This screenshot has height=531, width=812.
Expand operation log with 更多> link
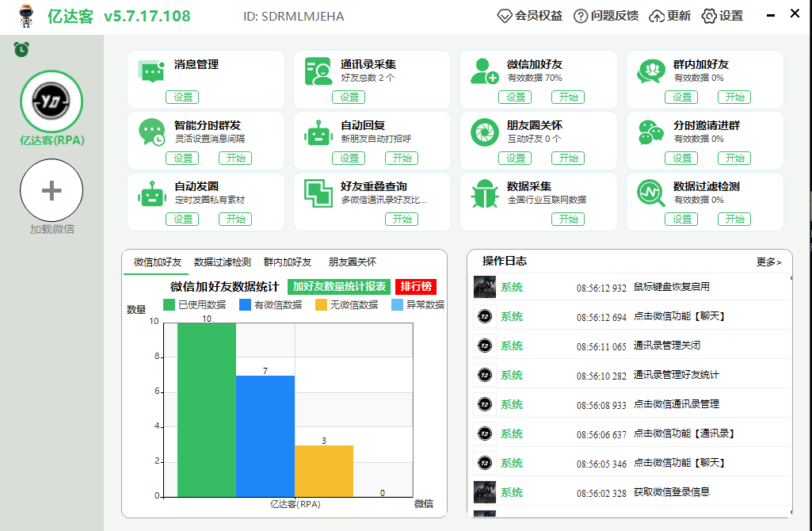(x=768, y=262)
